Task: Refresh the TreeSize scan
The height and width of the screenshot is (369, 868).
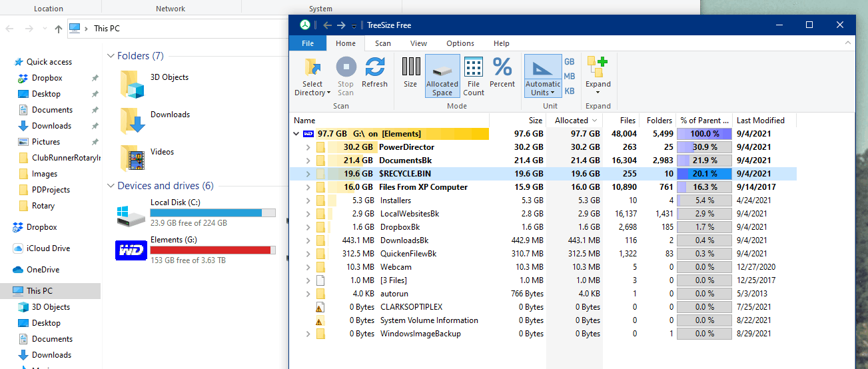Action: tap(374, 73)
